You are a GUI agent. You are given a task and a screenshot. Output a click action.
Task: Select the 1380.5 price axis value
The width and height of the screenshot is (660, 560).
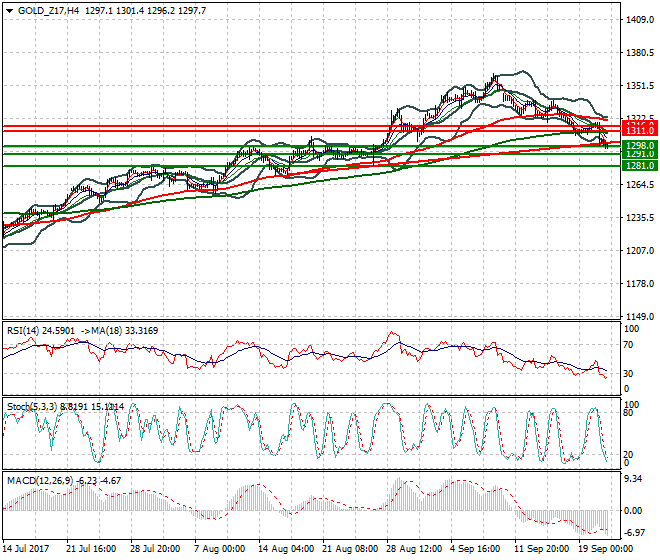coord(640,53)
